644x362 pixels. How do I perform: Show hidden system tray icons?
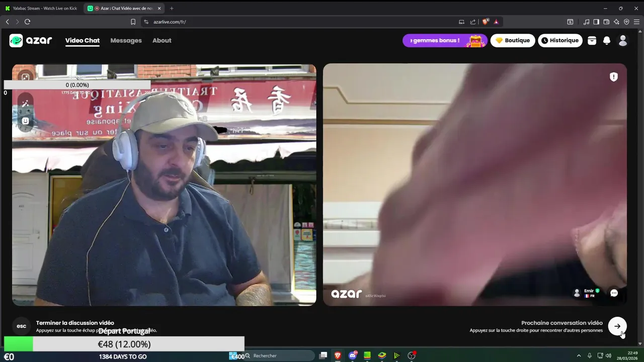click(x=579, y=355)
